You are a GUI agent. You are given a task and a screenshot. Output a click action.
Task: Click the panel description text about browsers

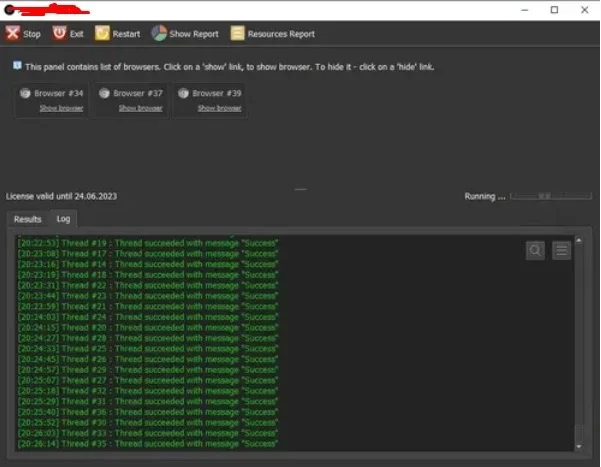point(230,67)
